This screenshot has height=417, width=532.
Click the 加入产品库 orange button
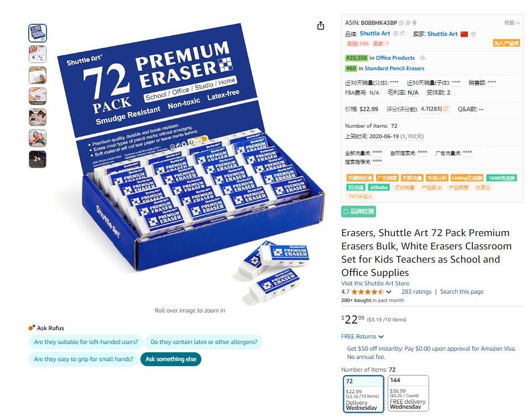click(x=506, y=43)
